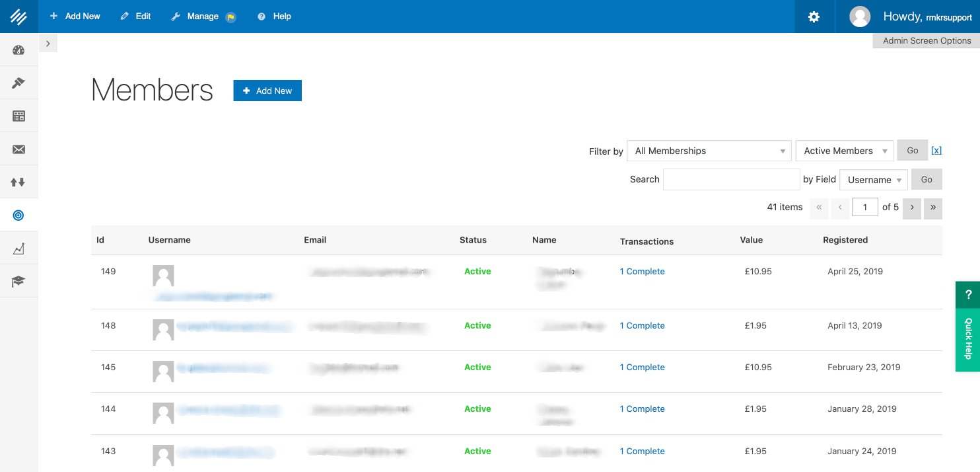Click the graduation cap sidebar icon
The width and height of the screenshot is (980, 472).
click(x=18, y=282)
